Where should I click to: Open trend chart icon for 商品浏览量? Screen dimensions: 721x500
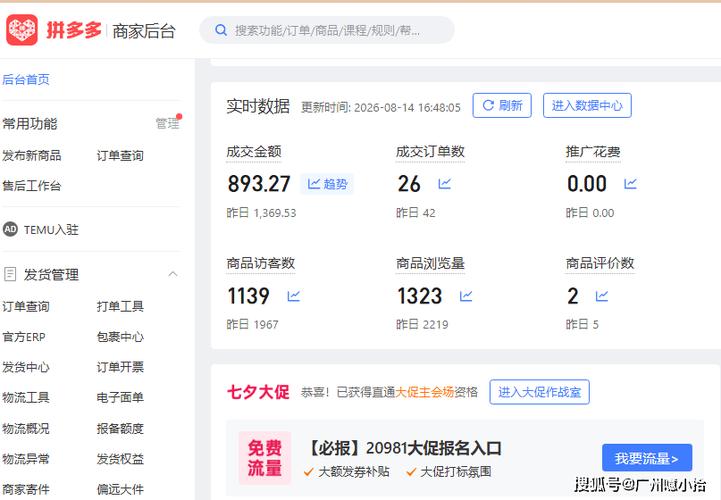466,296
